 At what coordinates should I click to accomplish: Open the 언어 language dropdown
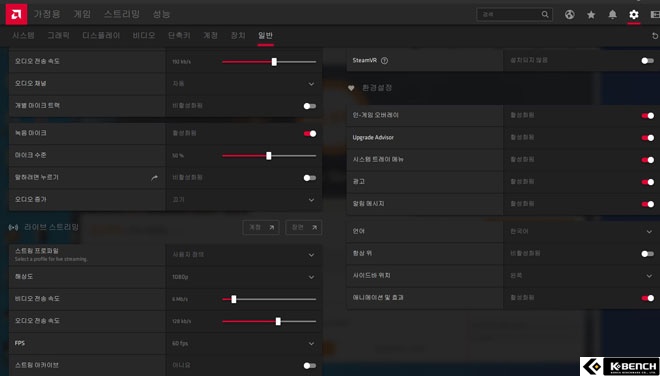point(581,232)
